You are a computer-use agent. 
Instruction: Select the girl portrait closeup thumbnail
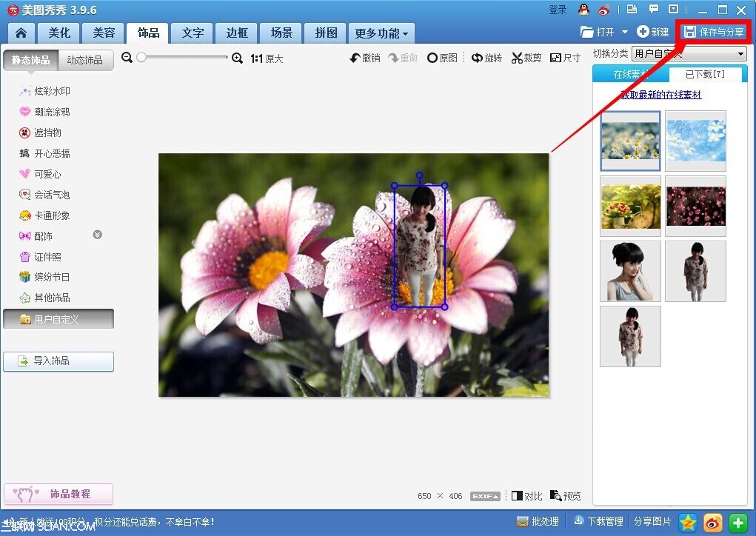(x=630, y=272)
